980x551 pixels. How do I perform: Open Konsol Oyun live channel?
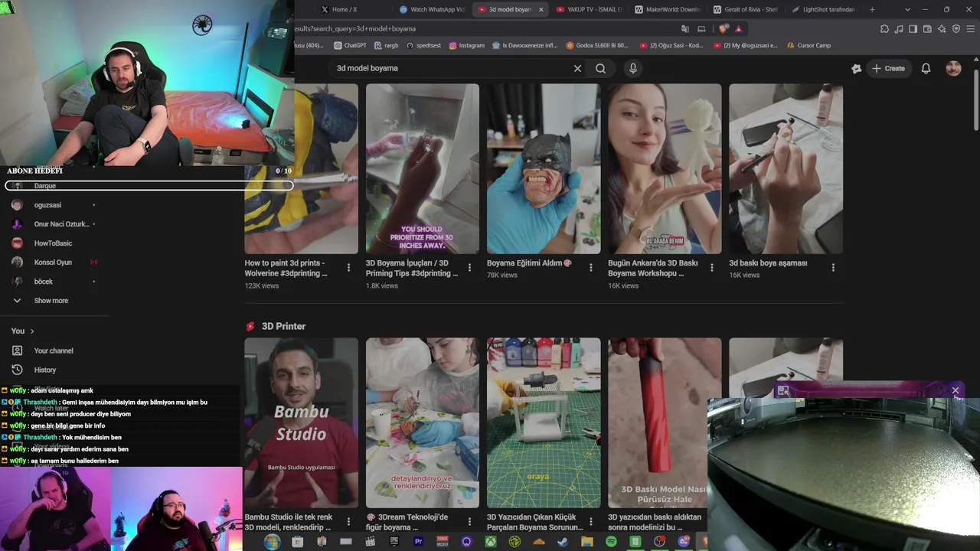click(x=54, y=262)
